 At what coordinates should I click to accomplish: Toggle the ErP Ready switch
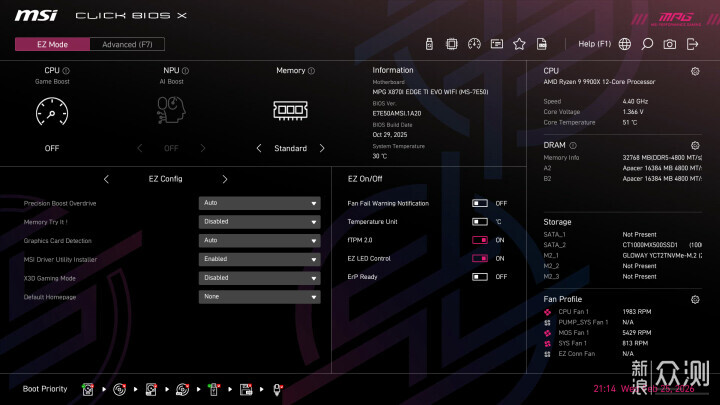pos(480,277)
